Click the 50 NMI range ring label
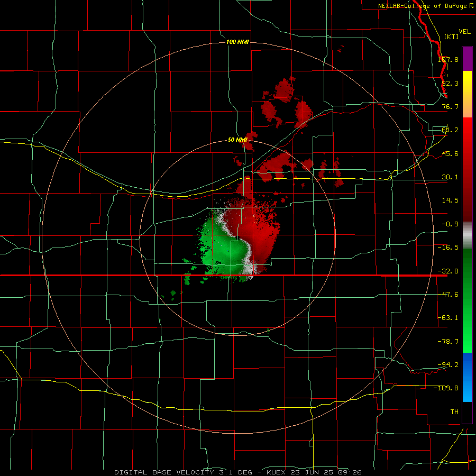 pos(237,140)
